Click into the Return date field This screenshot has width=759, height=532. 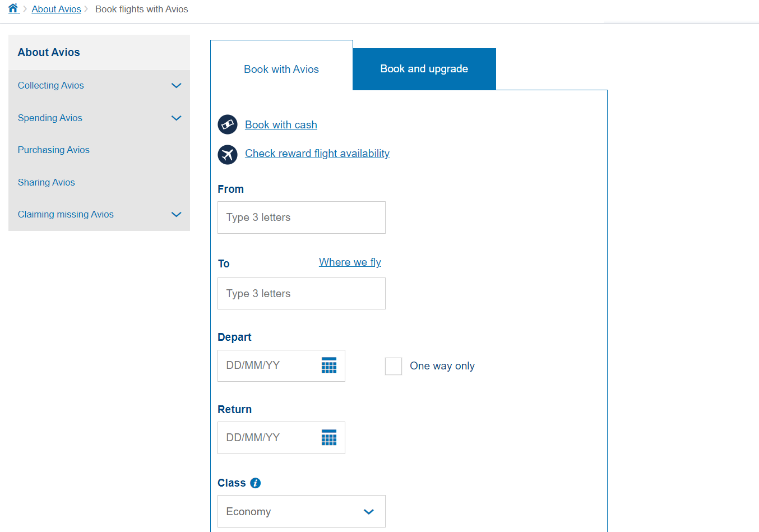tap(281, 438)
